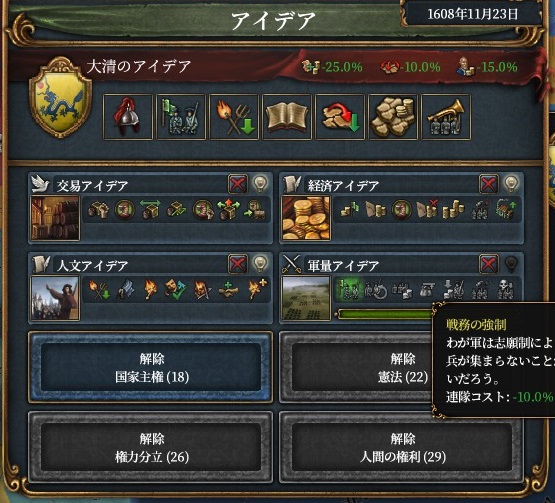Click the green 軍量アイデア progress bar
Image resolution: width=555 pixels, height=503 pixels.
(x=386, y=314)
